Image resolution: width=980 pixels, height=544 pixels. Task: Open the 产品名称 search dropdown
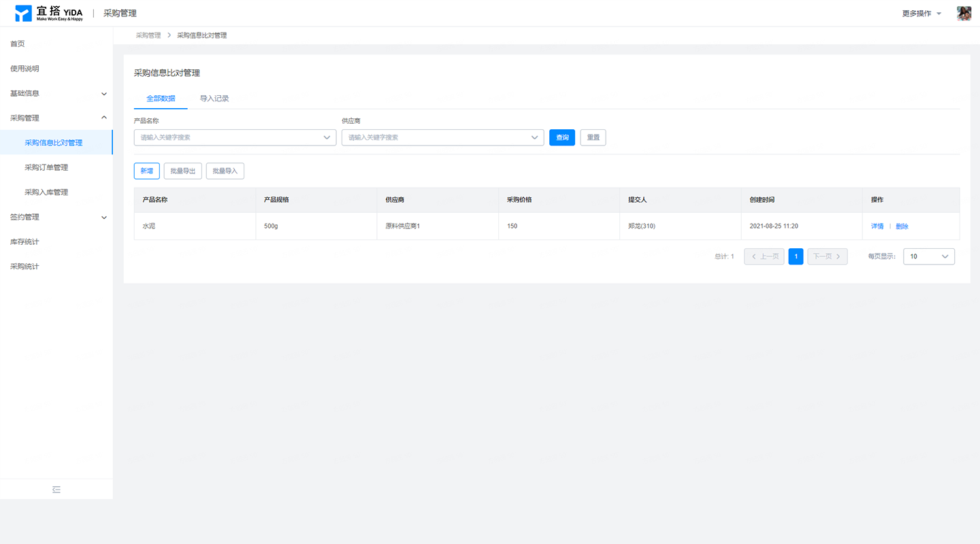pyautogui.click(x=235, y=137)
